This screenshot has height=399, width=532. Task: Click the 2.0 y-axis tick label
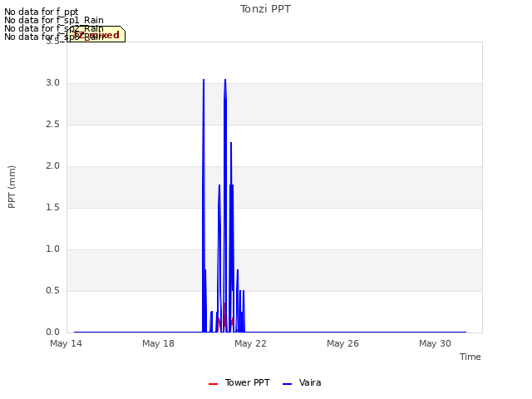[52, 166]
